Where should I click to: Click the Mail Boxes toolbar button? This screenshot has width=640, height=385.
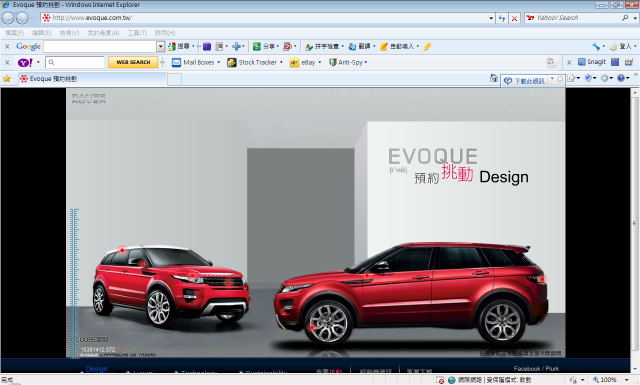pos(193,62)
